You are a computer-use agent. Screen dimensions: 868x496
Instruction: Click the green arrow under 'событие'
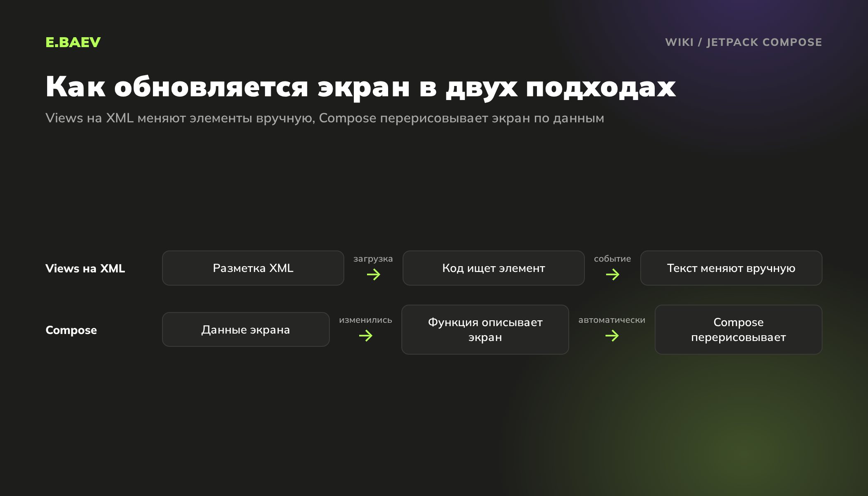[613, 274]
